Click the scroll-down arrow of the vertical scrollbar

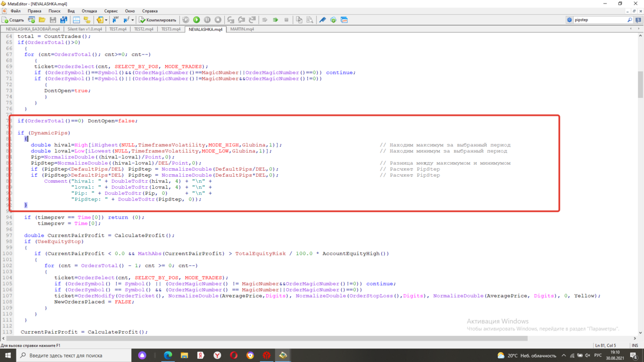640,333
